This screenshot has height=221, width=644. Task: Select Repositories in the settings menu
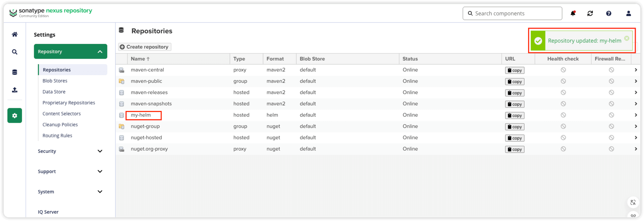73,70
